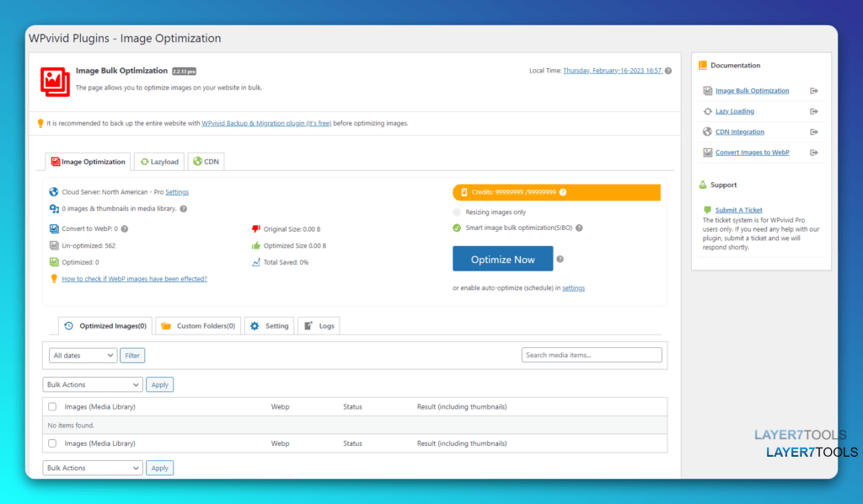Tick the header Images (Media Library) checkbox
Viewport: 863px width, 504px height.
52,406
